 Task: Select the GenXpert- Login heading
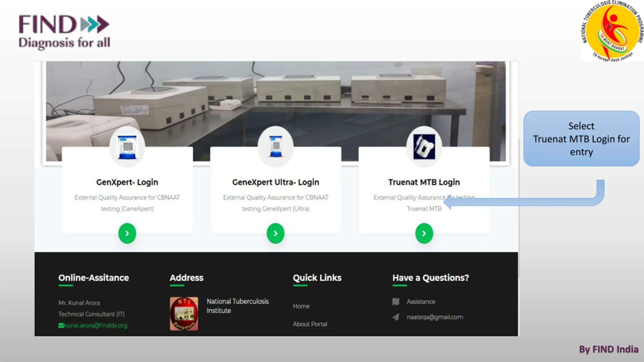127,182
